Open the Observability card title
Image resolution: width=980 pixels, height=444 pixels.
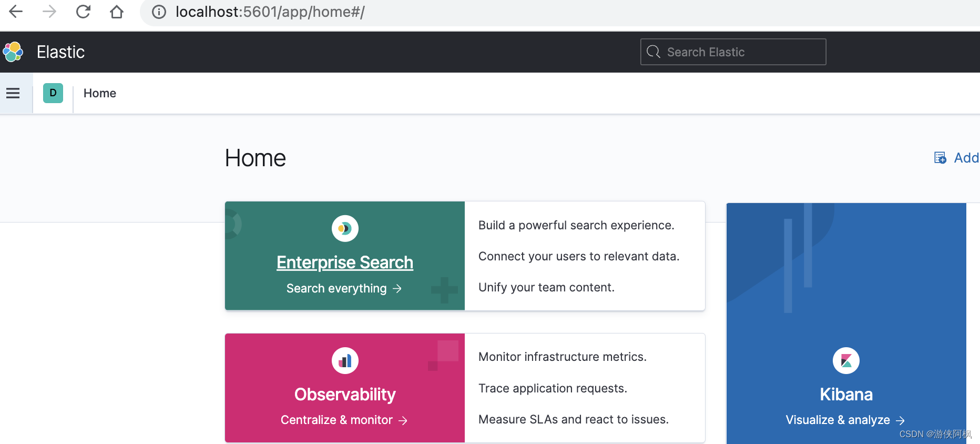click(345, 395)
